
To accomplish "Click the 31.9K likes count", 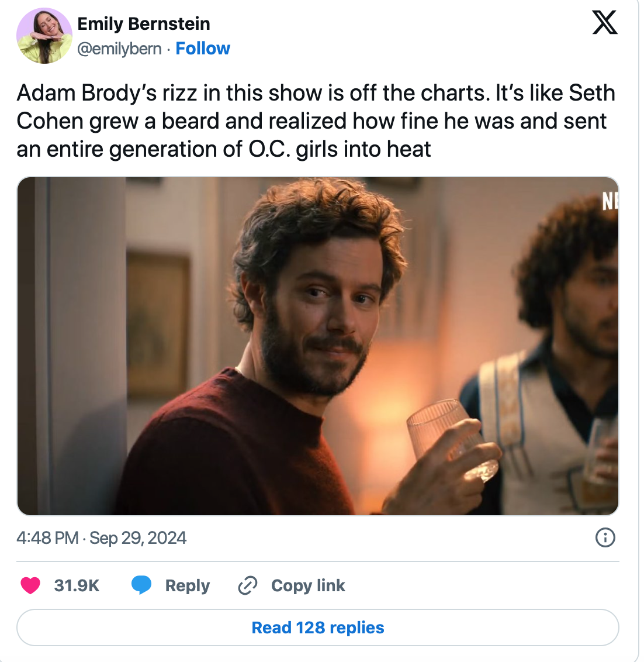I will (x=77, y=585).
